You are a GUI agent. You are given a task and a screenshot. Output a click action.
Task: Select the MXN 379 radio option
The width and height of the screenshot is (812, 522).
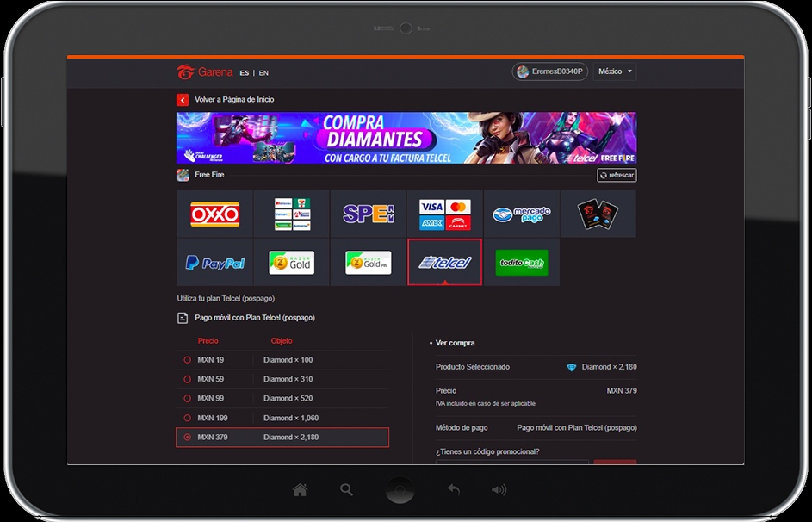coord(188,437)
